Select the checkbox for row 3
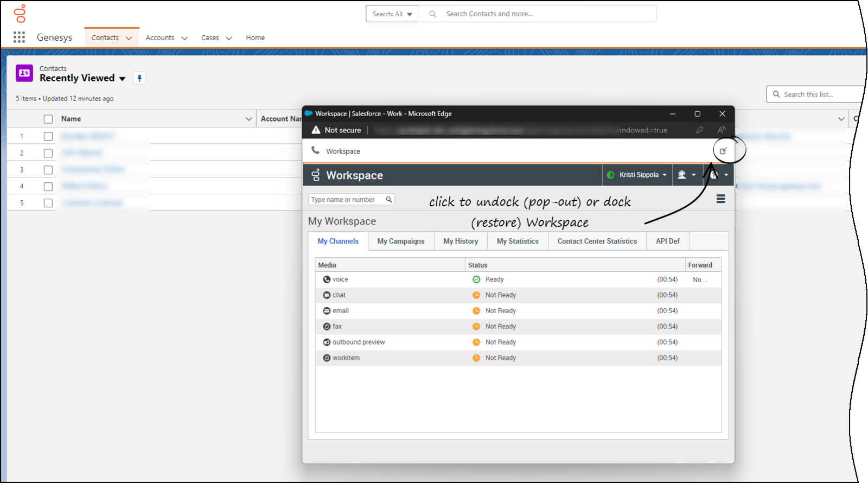This screenshot has width=868, height=483. [48, 170]
